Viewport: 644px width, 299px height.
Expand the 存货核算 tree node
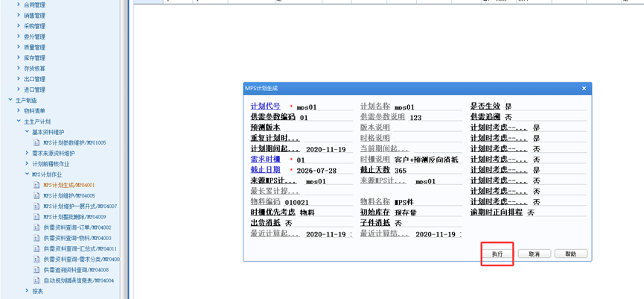[x=19, y=69]
